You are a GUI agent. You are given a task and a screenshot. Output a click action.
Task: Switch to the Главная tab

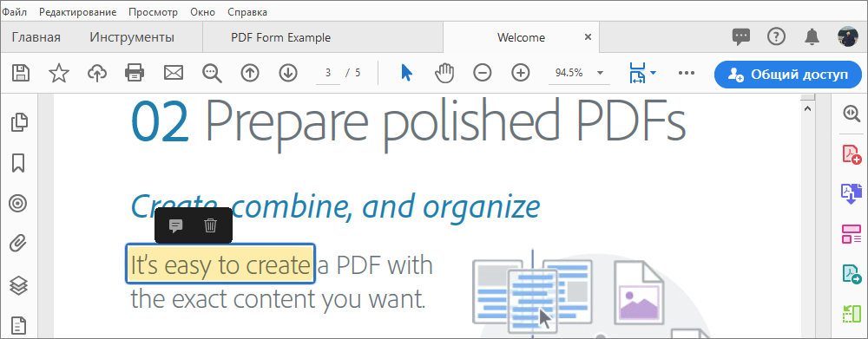[36, 37]
